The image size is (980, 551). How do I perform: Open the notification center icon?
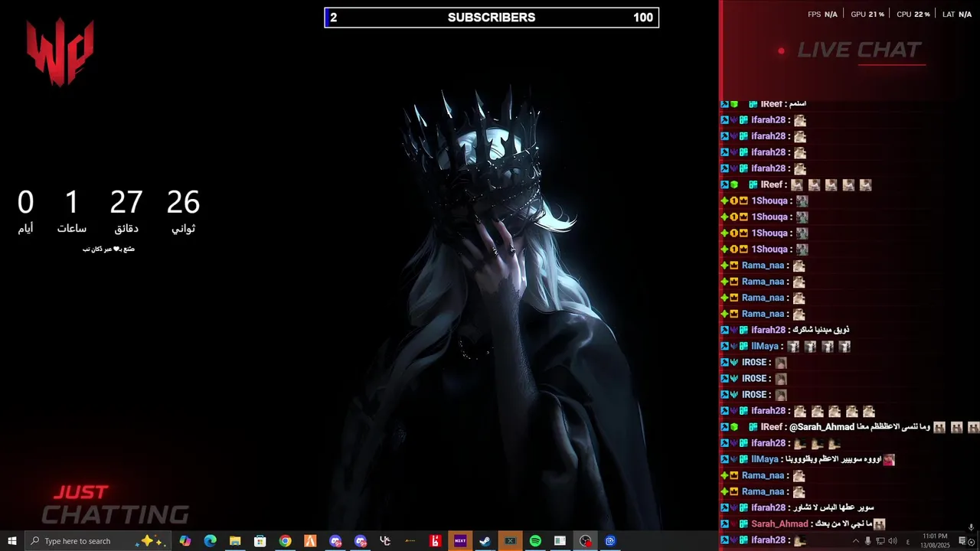tap(964, 541)
